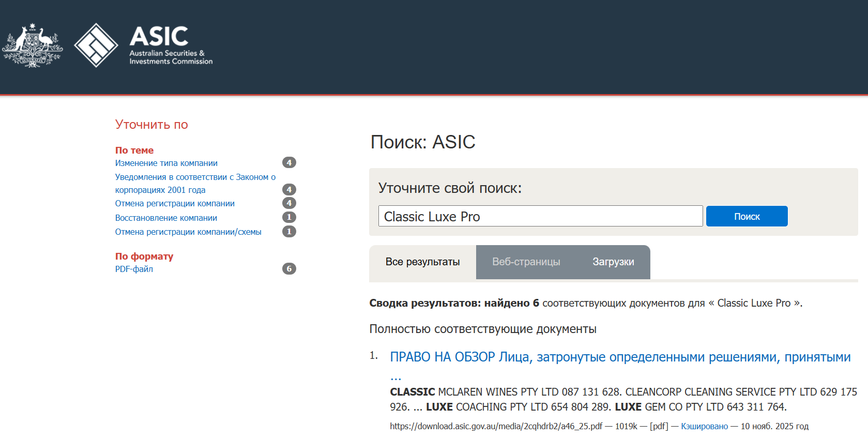The image size is (868, 438).
Task: Click the blue 'Поиск' button
Action: (747, 216)
